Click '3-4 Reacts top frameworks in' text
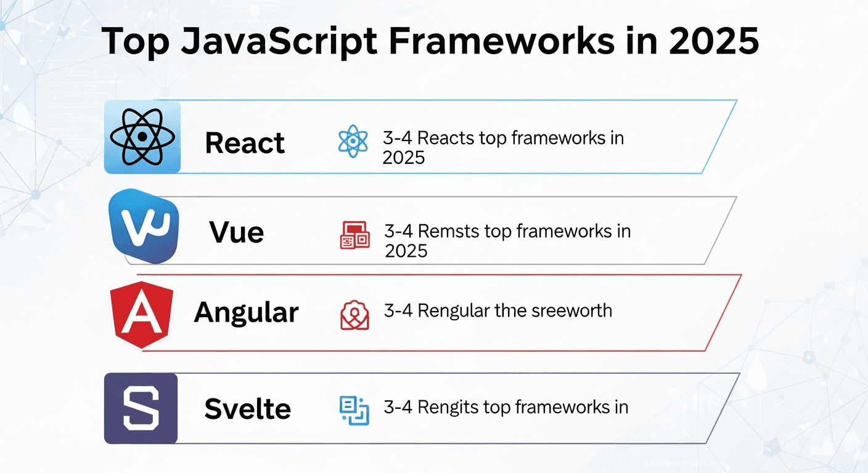868x473 pixels. click(x=503, y=138)
